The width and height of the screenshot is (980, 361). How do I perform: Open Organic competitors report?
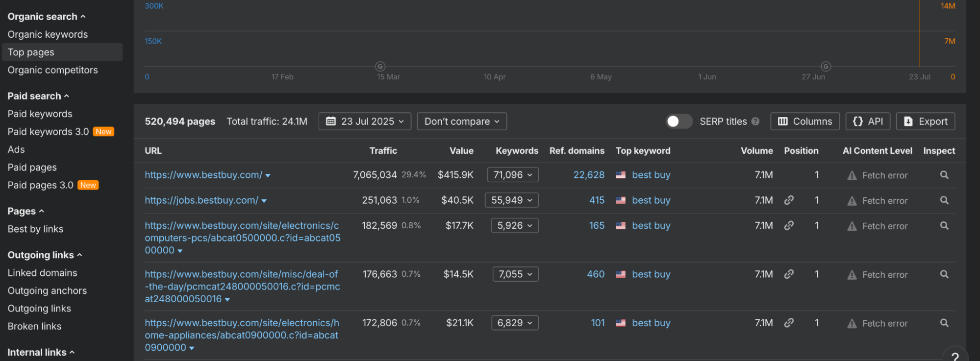tap(52, 70)
